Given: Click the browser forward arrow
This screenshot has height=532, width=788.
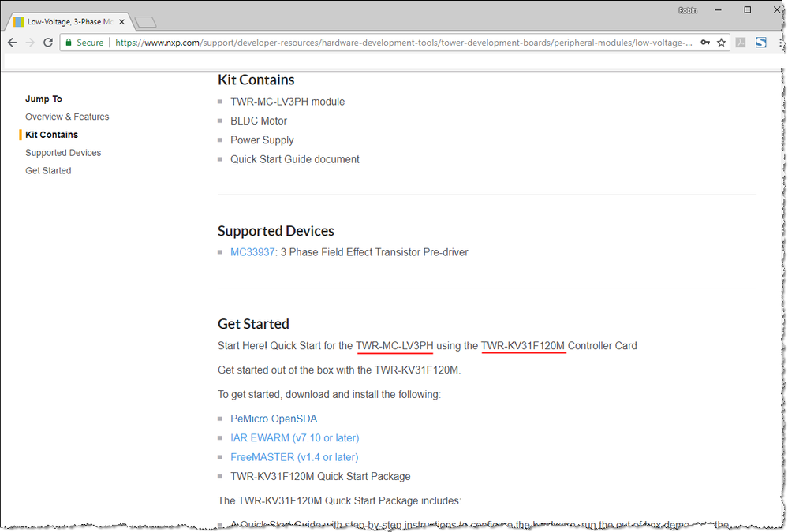Looking at the screenshot, I should [30, 43].
